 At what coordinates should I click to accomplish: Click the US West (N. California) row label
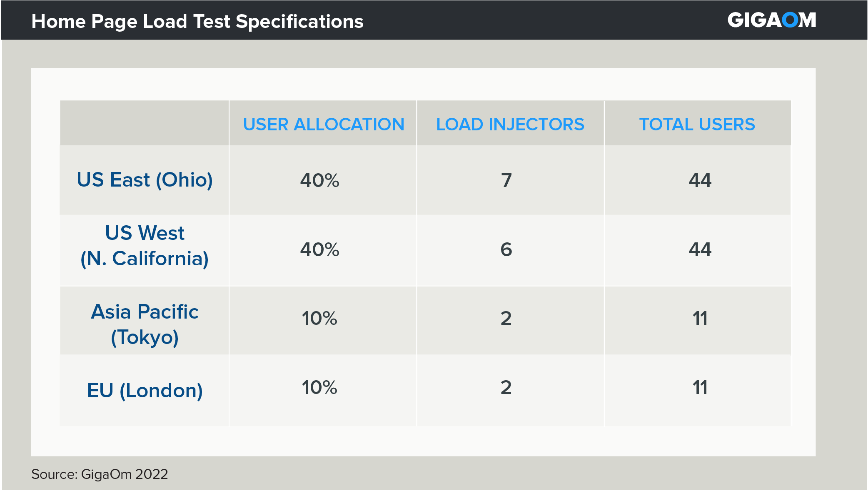click(145, 246)
